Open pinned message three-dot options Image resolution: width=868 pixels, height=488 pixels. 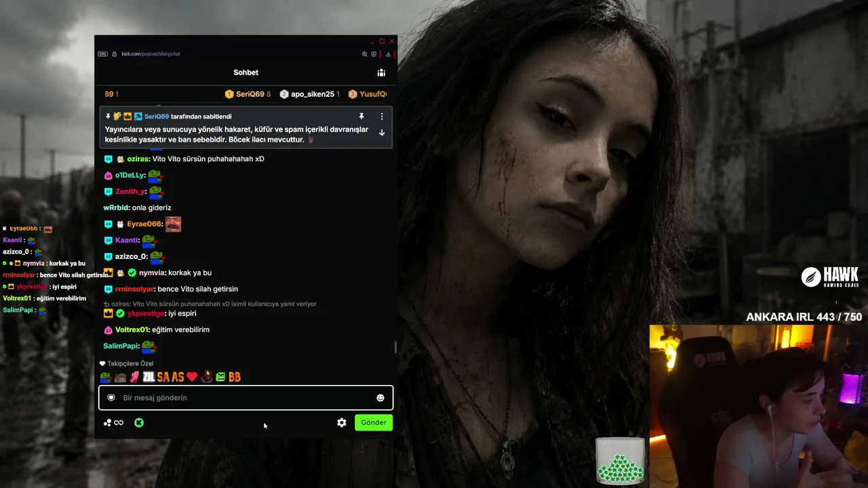382,117
